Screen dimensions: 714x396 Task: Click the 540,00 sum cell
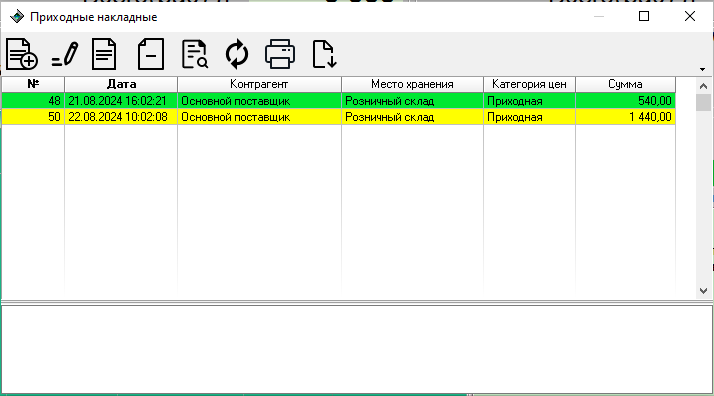coord(625,101)
